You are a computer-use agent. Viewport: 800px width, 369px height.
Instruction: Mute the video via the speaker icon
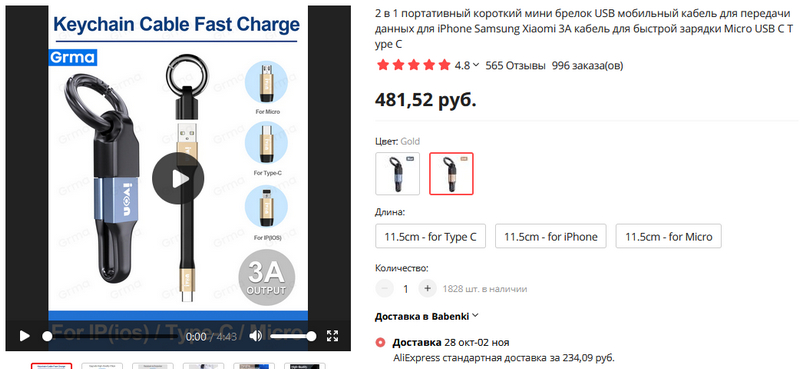pos(255,336)
